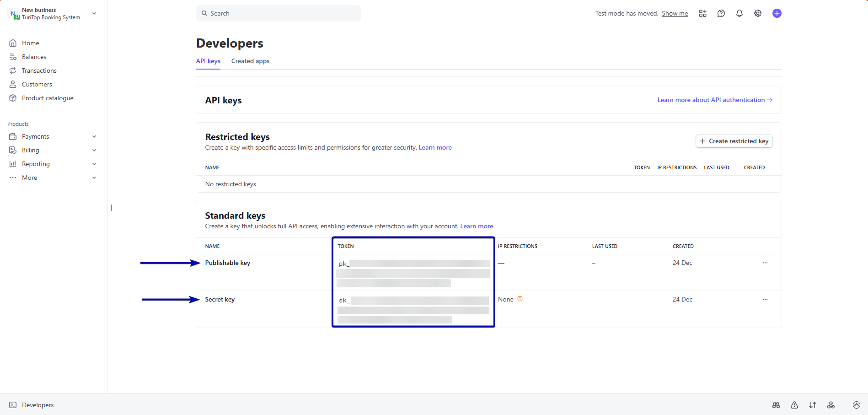Open the apps grid icon in header

[x=702, y=13]
